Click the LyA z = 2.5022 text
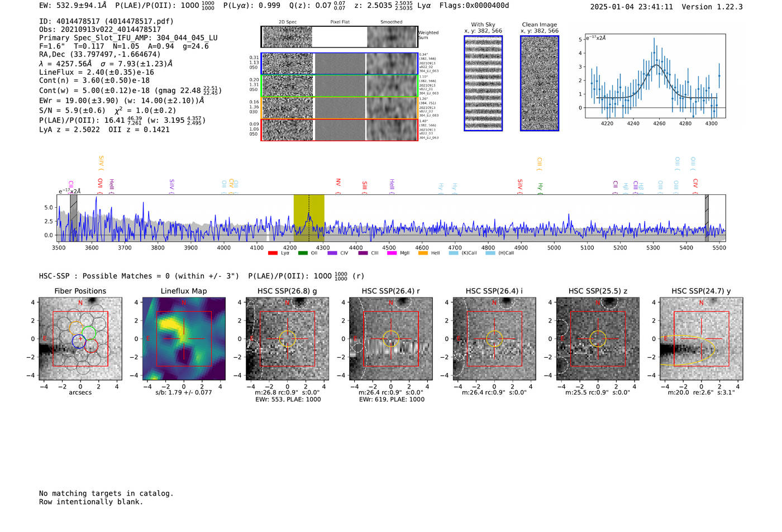 pos(70,130)
